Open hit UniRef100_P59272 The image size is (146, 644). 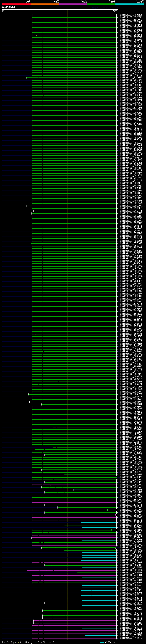[131, 560]
